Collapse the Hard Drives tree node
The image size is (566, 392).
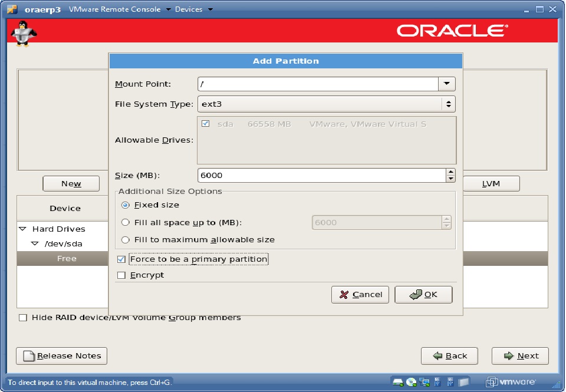[x=23, y=229]
